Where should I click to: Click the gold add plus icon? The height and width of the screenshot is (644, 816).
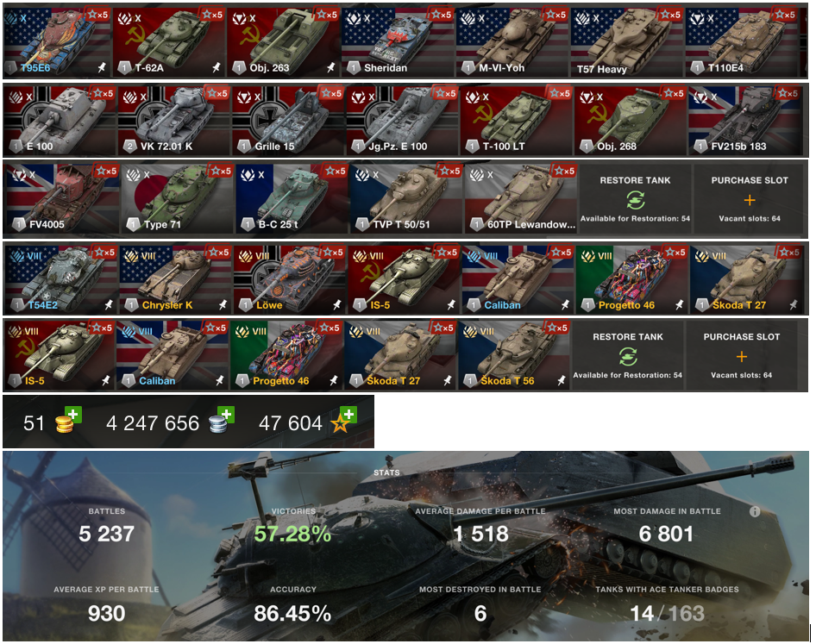click(x=73, y=414)
